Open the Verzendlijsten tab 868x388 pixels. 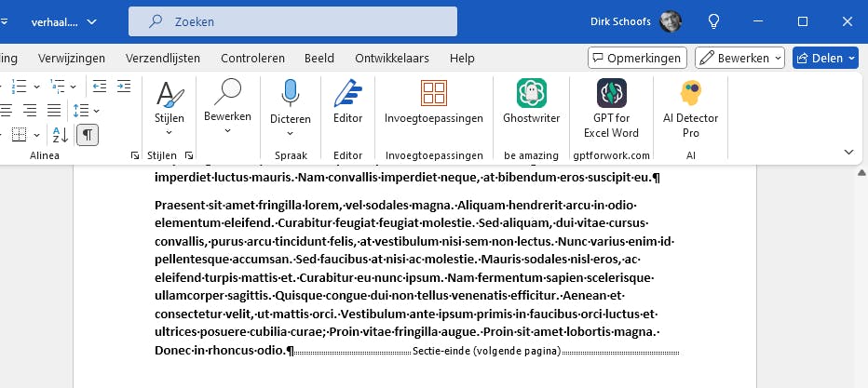pos(163,58)
